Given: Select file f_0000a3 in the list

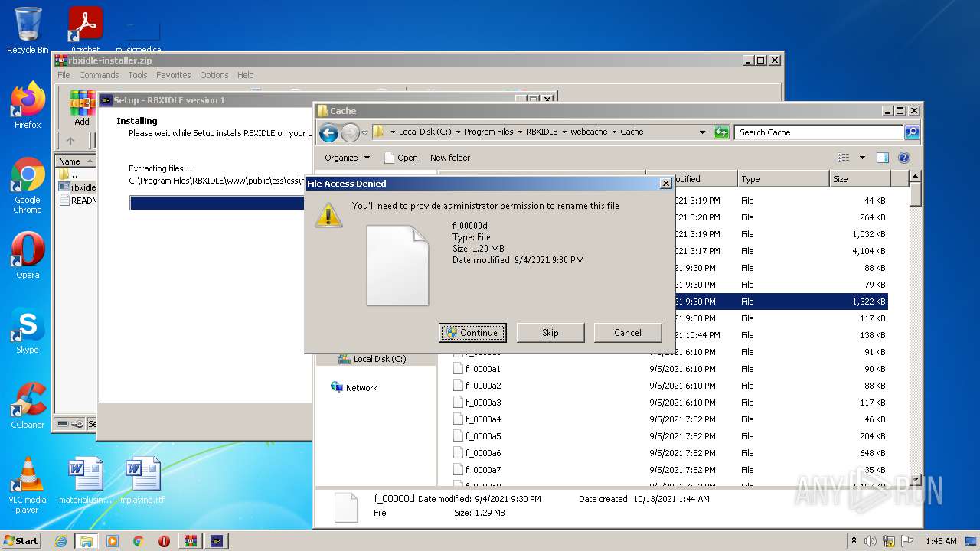Looking at the screenshot, I should coord(483,403).
